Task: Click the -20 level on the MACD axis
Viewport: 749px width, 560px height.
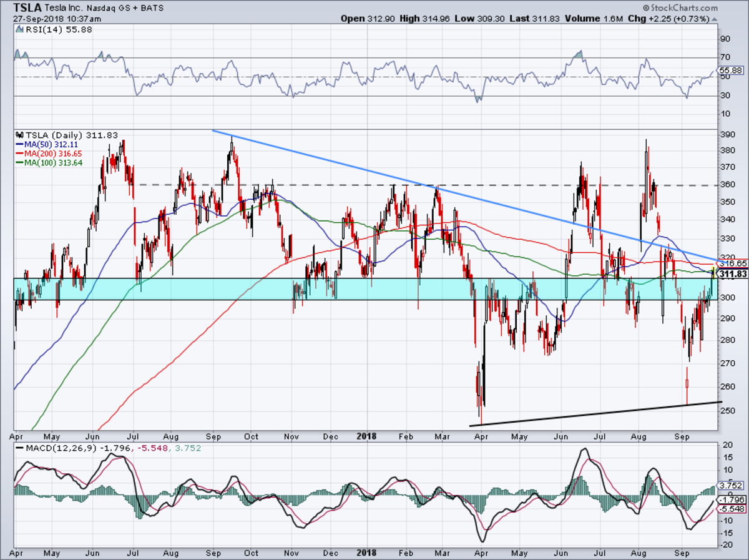Action: tap(726, 545)
